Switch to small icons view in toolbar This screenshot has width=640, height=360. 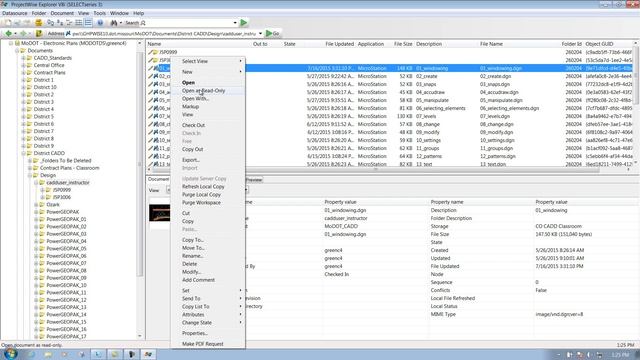60,23
